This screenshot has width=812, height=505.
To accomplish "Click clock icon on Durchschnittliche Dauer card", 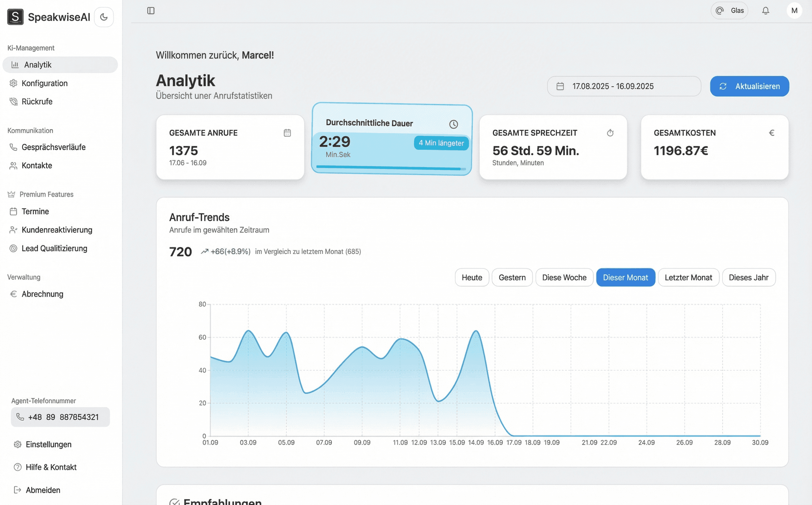I will (x=453, y=124).
